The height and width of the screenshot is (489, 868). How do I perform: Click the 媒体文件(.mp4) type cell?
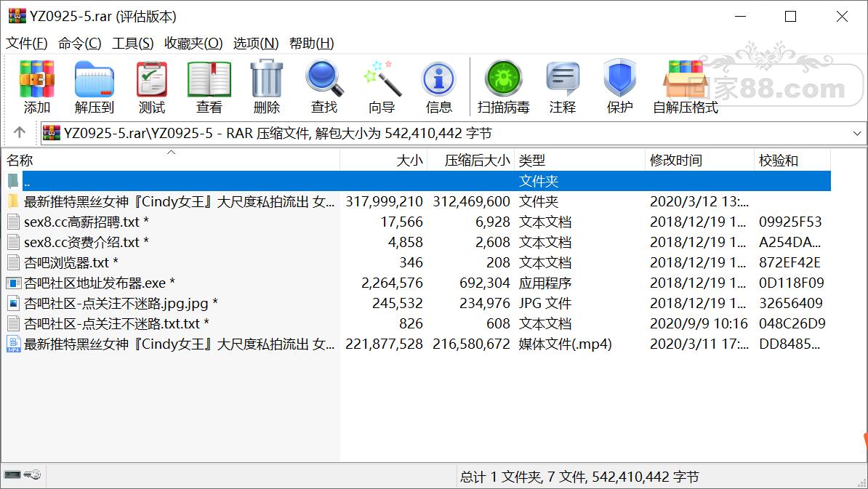pos(565,344)
